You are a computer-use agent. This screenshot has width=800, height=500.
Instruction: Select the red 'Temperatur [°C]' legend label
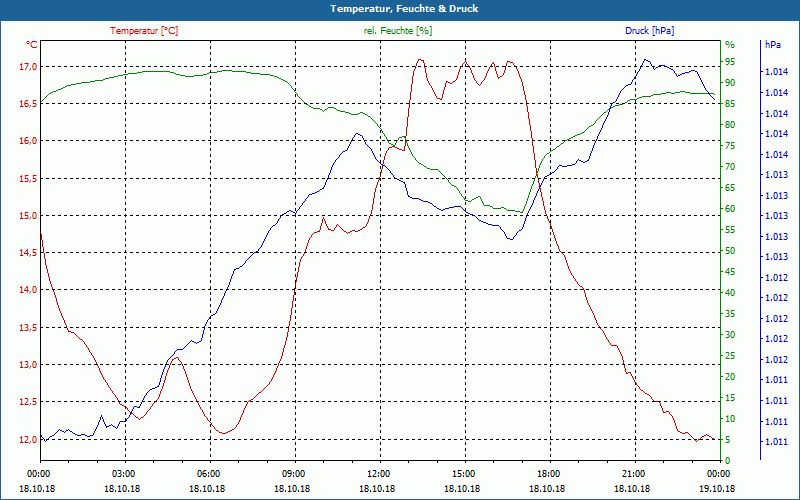coord(144,31)
